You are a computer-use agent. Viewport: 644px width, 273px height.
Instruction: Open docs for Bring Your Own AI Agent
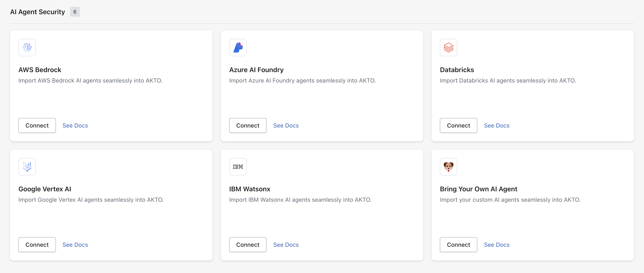point(497,244)
